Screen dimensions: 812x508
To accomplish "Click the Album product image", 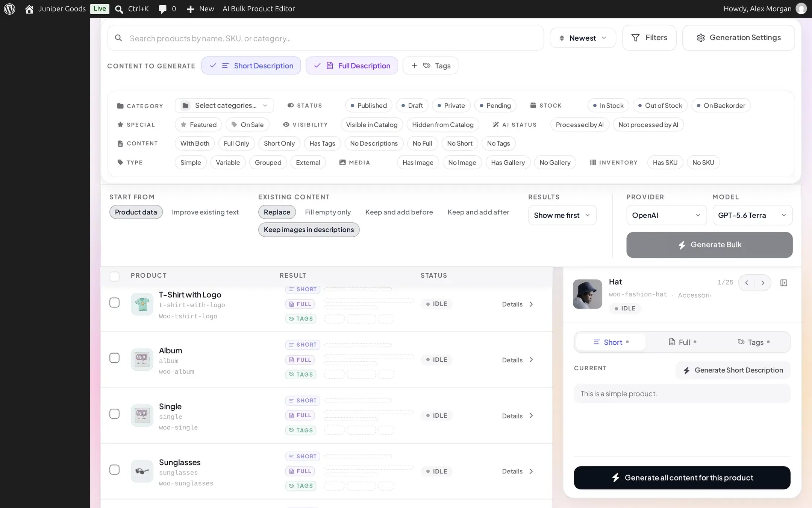I will tap(142, 359).
